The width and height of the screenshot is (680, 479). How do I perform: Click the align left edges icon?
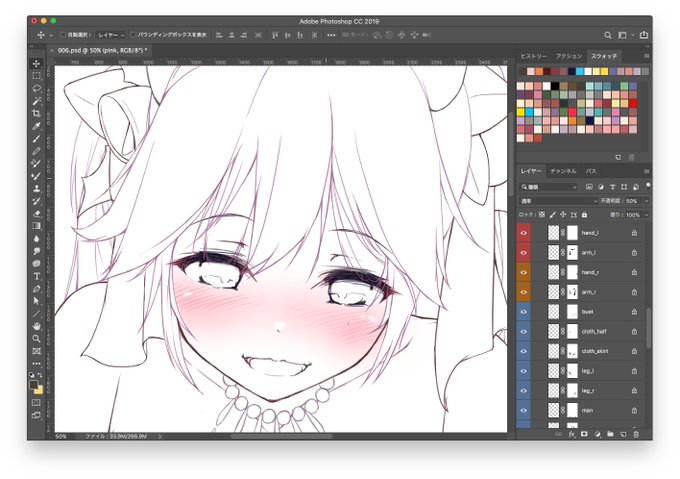tap(219, 35)
